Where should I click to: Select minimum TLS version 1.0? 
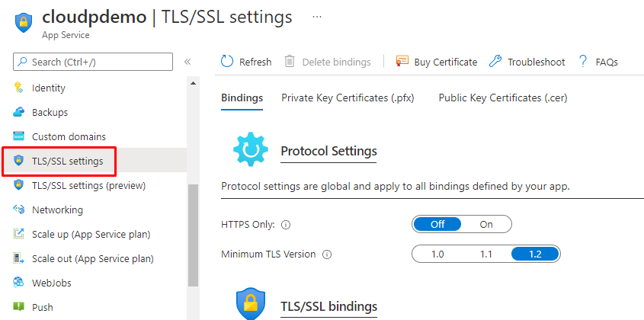click(x=437, y=254)
